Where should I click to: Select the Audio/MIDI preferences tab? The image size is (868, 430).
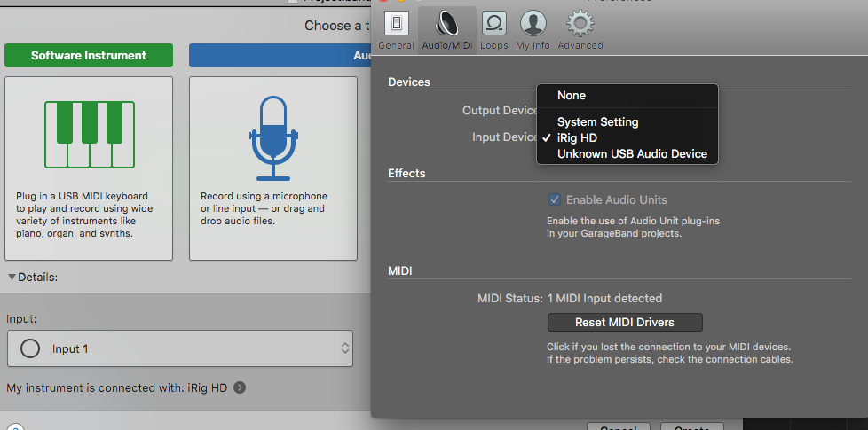(x=446, y=30)
